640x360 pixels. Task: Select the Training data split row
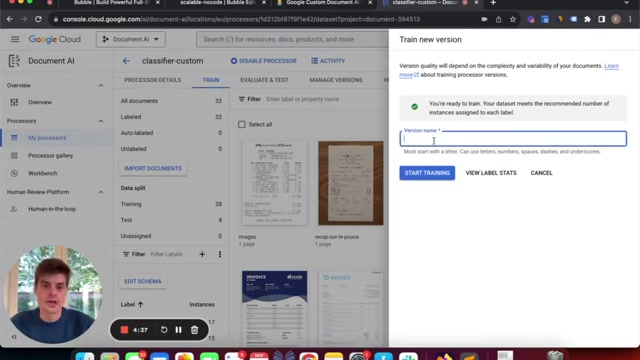pyautogui.click(x=171, y=204)
